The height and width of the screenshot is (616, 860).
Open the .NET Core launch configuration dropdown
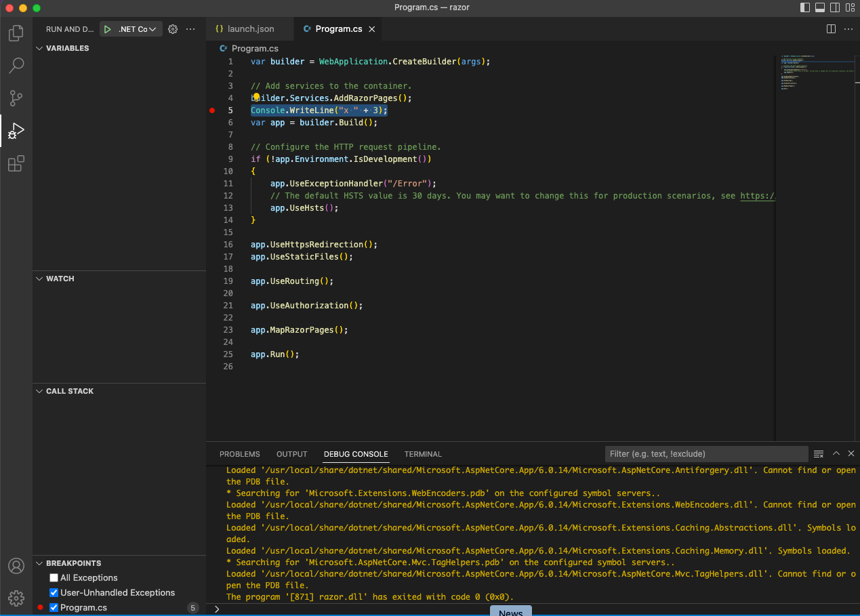click(x=138, y=29)
